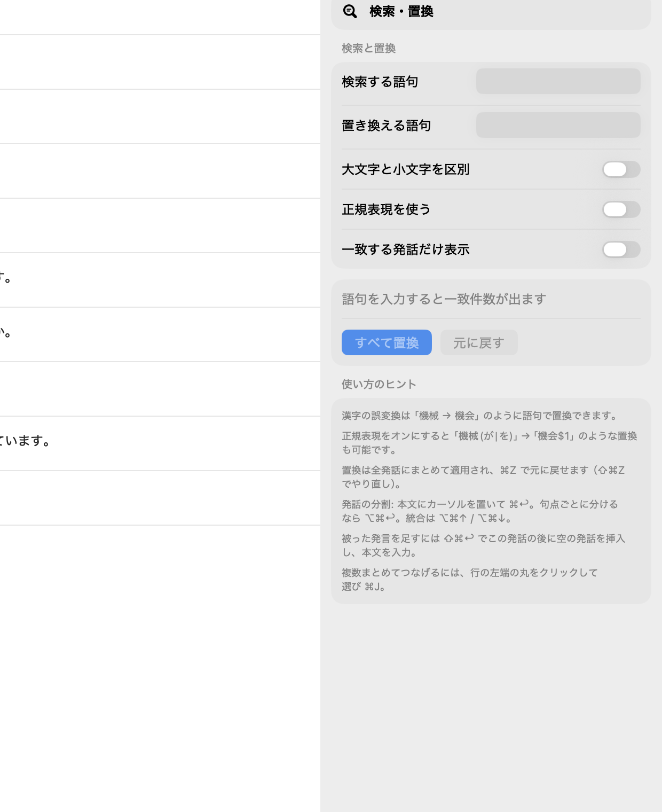Click the hint starting 発話の分割
This screenshot has height=812, width=662.
[x=480, y=511]
